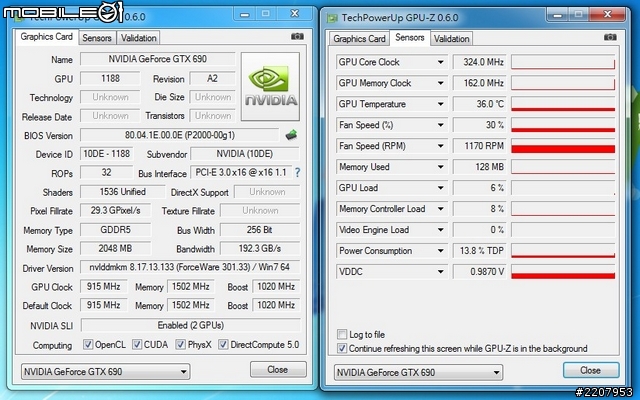The width and height of the screenshot is (640, 400).
Task: Toggle the DirectCompute 5.0 checkbox
Action: coord(223,344)
